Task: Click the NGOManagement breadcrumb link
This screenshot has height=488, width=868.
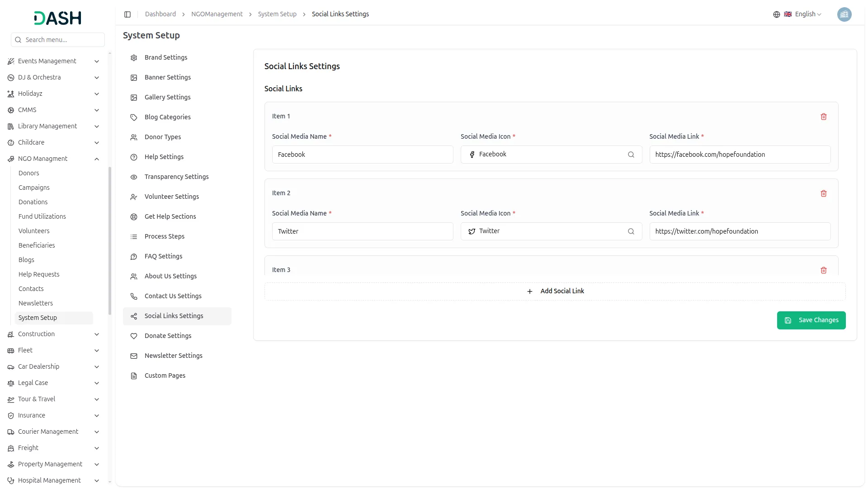Action: click(x=217, y=14)
